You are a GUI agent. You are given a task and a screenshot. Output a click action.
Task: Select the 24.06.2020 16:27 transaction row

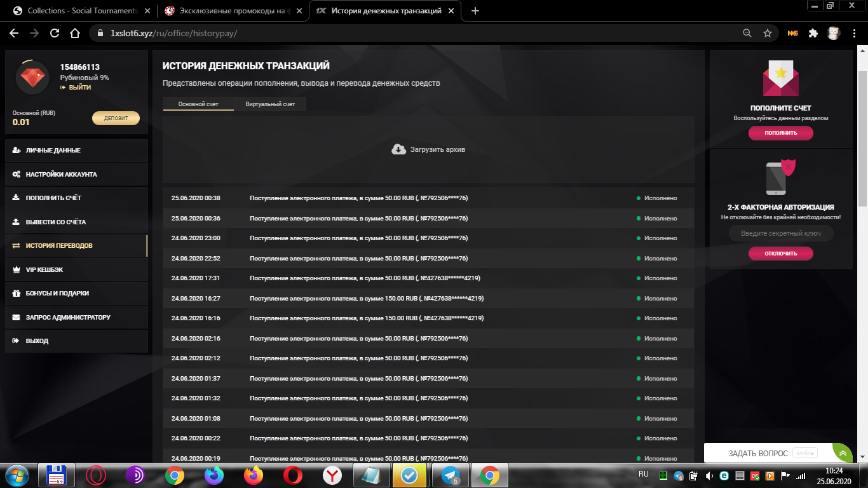coord(428,299)
